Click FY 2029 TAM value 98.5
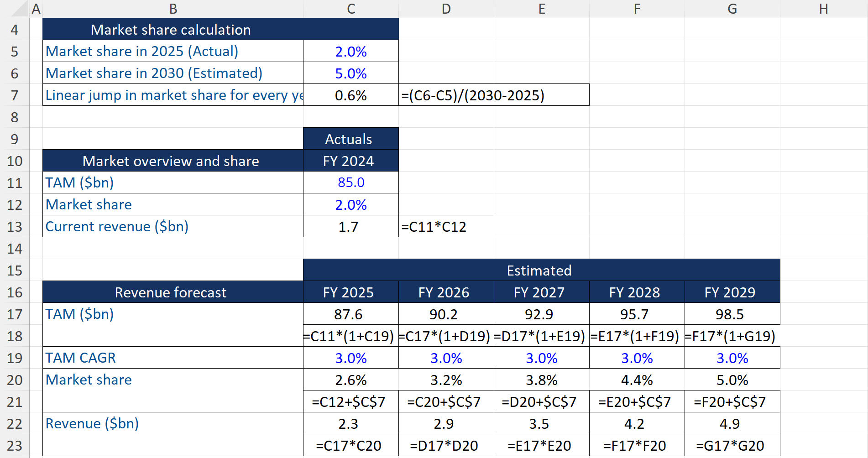This screenshot has width=868, height=458. [x=732, y=314]
